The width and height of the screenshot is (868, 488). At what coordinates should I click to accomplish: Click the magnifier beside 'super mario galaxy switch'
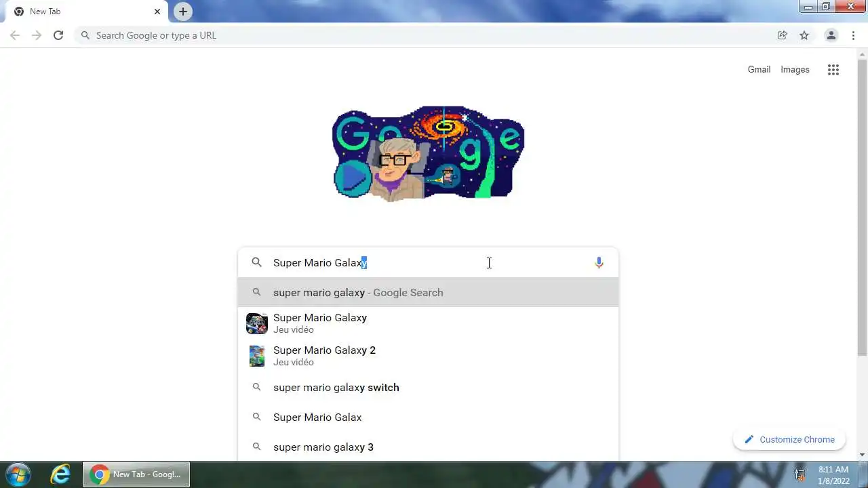click(x=256, y=387)
